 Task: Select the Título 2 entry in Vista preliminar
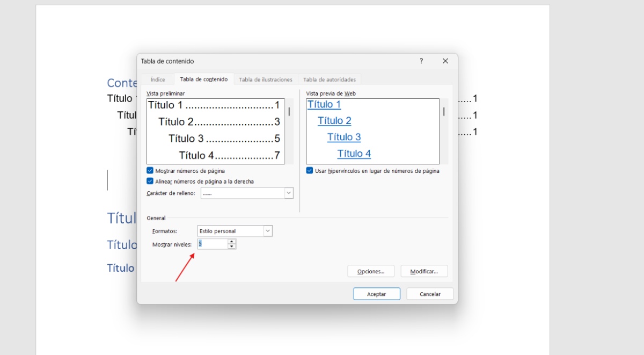(219, 122)
